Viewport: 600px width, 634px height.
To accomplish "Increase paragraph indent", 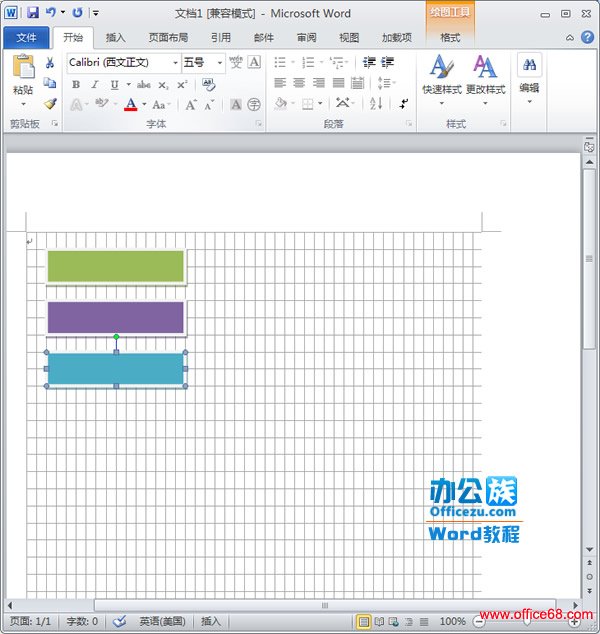I will click(x=387, y=62).
